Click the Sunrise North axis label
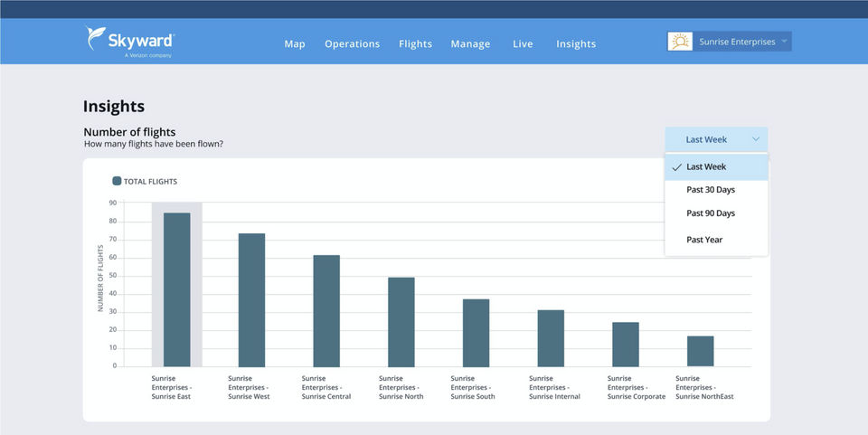868x435 pixels. (x=401, y=387)
